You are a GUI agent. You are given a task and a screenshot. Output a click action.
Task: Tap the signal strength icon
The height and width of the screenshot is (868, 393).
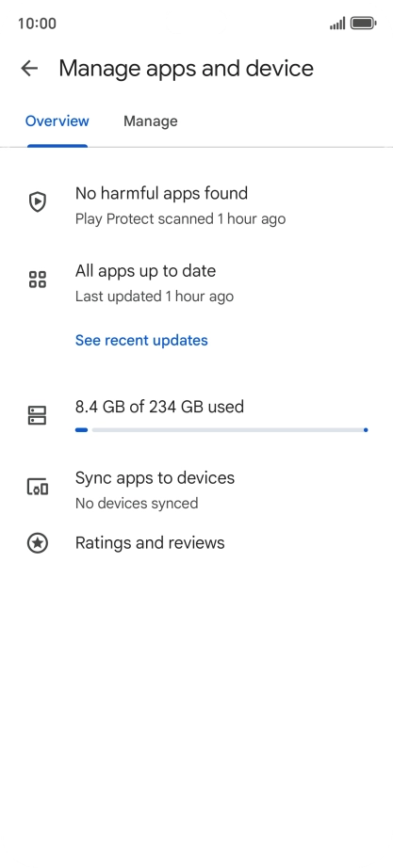pos(337,24)
